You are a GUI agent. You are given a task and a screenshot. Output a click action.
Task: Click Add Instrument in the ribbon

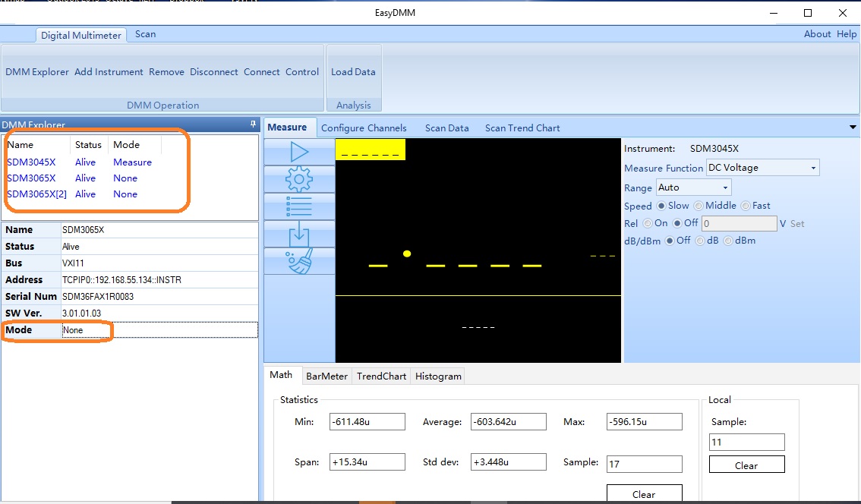(x=109, y=72)
